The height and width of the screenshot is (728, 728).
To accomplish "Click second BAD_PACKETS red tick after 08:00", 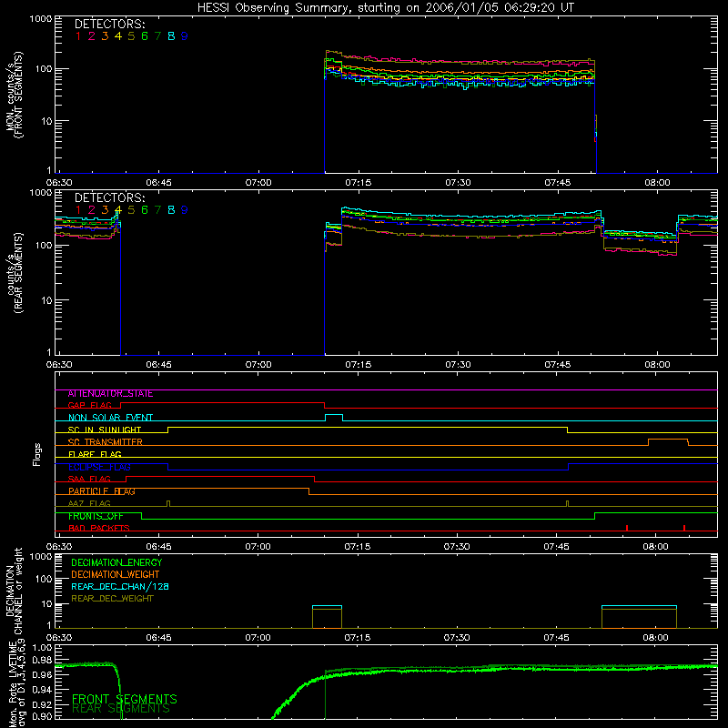I will tap(684, 528).
